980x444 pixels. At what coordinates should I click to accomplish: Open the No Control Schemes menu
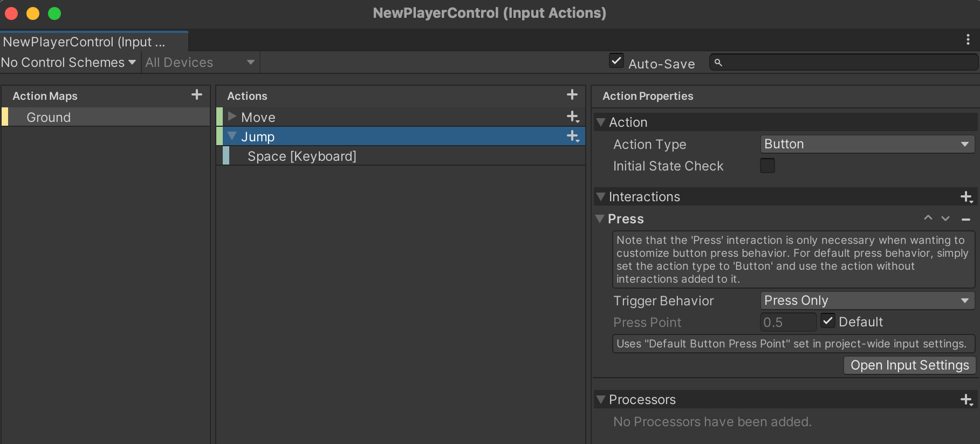[68, 63]
